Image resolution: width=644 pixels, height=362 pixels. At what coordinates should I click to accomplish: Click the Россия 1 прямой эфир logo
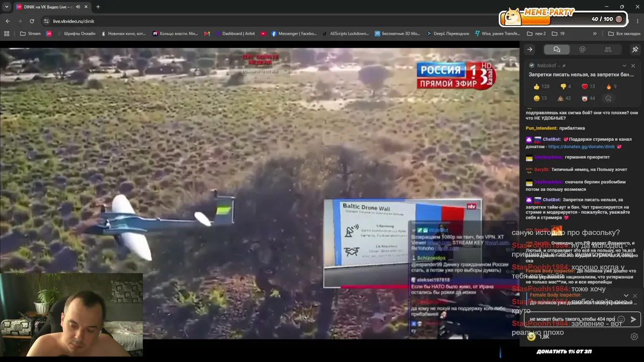coord(456,76)
